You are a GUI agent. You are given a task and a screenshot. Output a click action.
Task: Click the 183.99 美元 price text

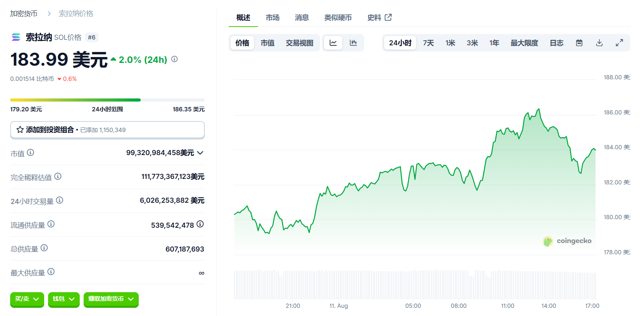click(x=59, y=60)
